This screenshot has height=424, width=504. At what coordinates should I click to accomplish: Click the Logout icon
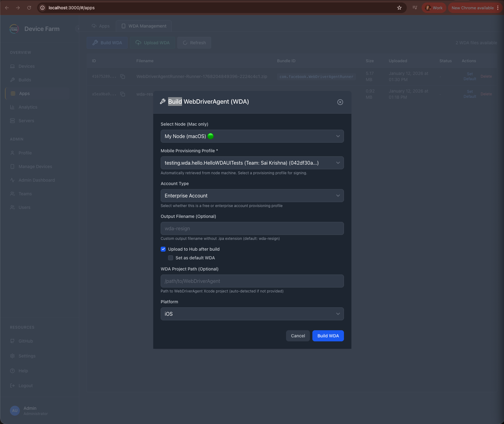(x=12, y=386)
